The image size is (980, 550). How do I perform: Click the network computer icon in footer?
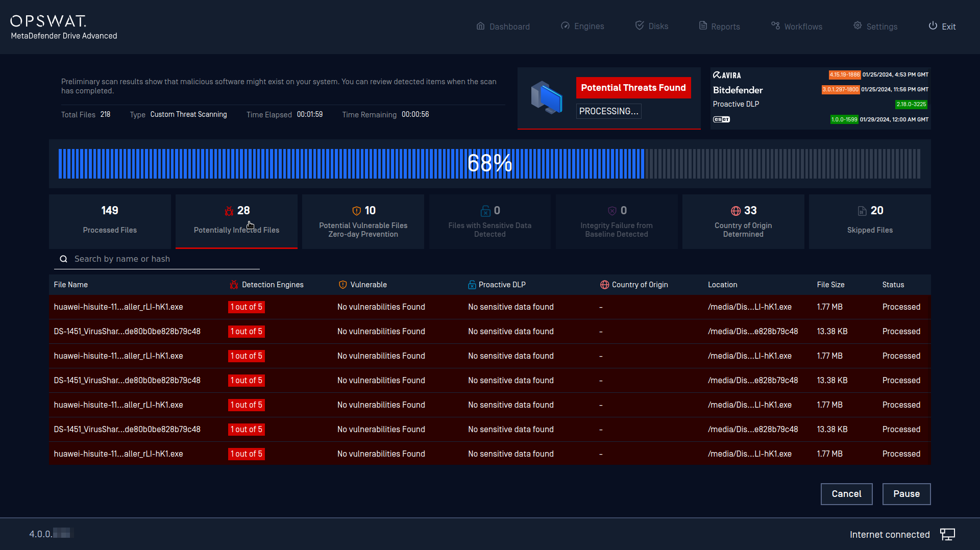point(947,535)
